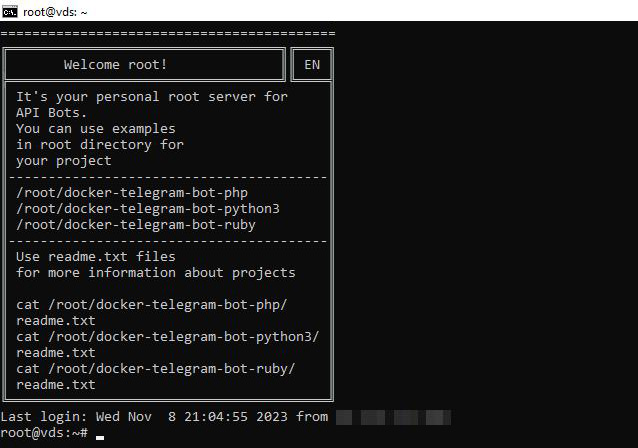Click the "your project" line
Screen dimensions: 638x448
(63, 161)
